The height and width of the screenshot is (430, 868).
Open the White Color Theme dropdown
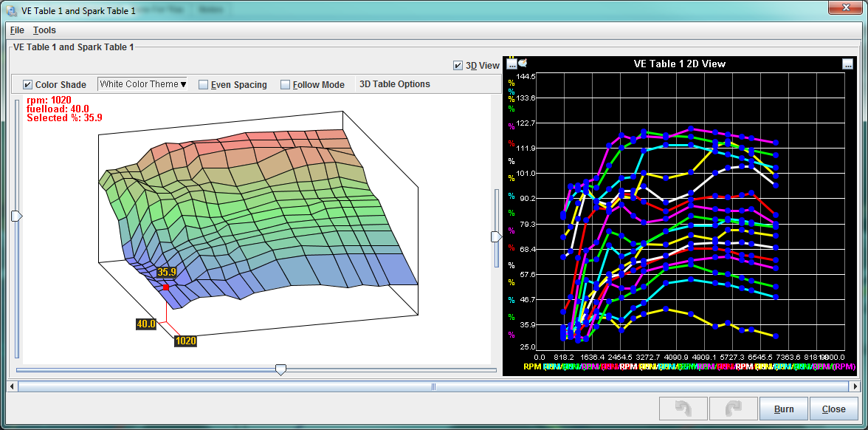click(143, 84)
